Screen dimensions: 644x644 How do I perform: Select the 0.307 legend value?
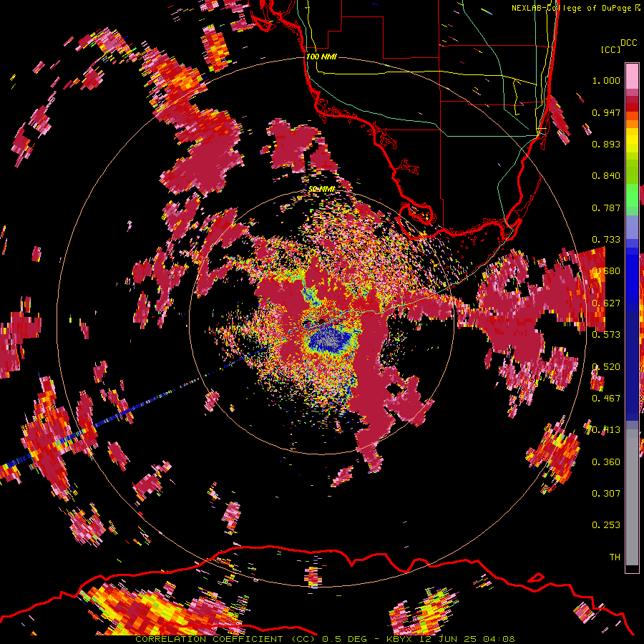[606, 494]
